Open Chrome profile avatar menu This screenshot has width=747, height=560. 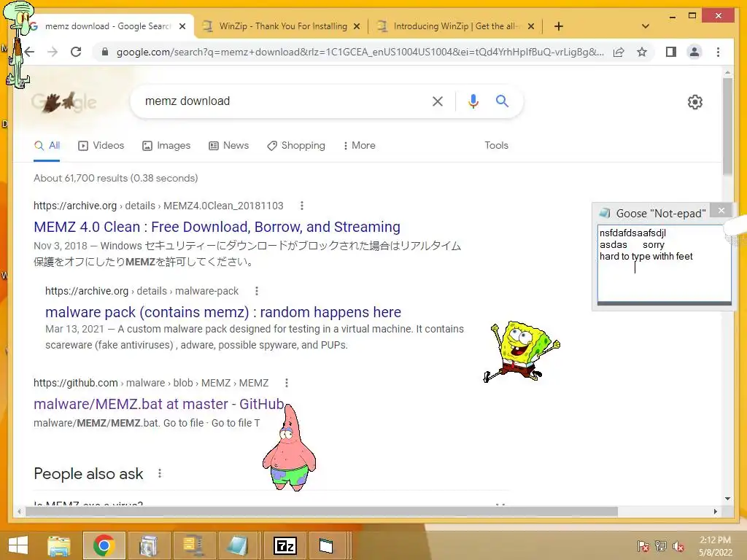tap(694, 52)
